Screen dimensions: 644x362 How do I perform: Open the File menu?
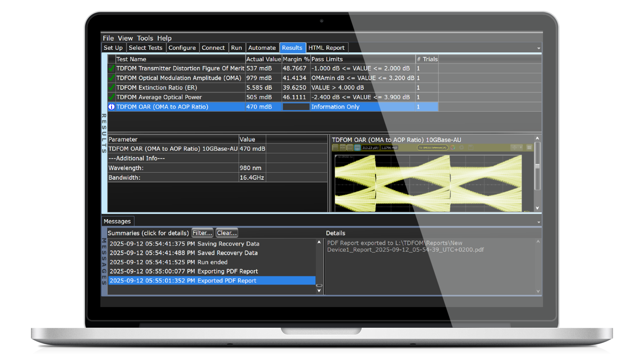pos(108,38)
